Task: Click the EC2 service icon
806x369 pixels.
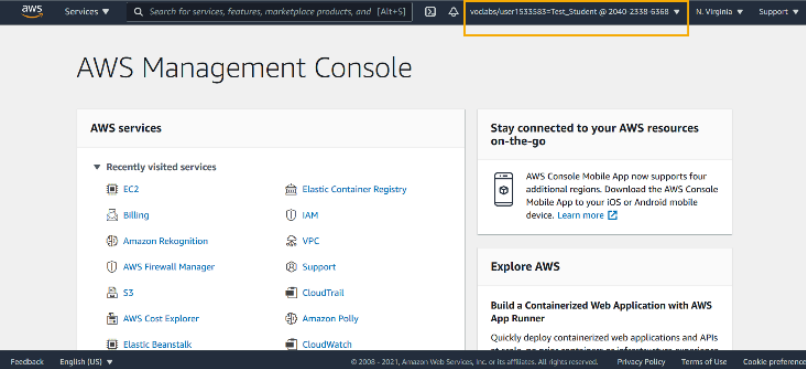Action: pos(112,189)
